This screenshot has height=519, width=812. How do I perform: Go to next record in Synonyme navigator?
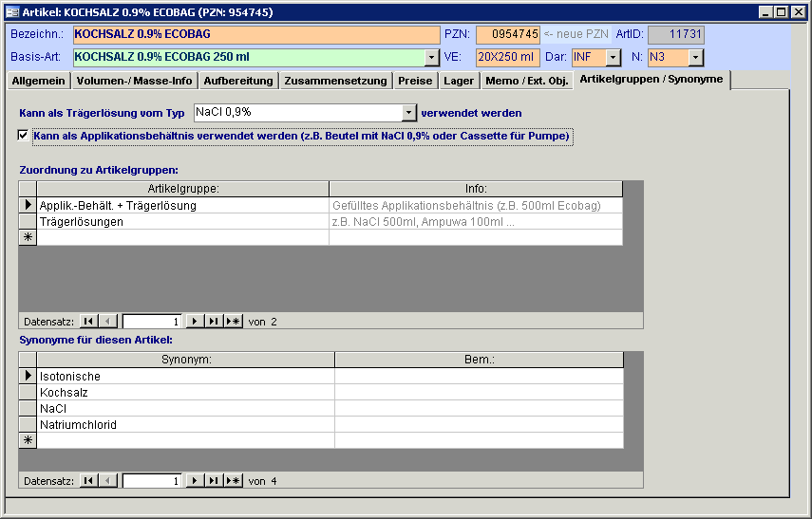[x=194, y=481]
